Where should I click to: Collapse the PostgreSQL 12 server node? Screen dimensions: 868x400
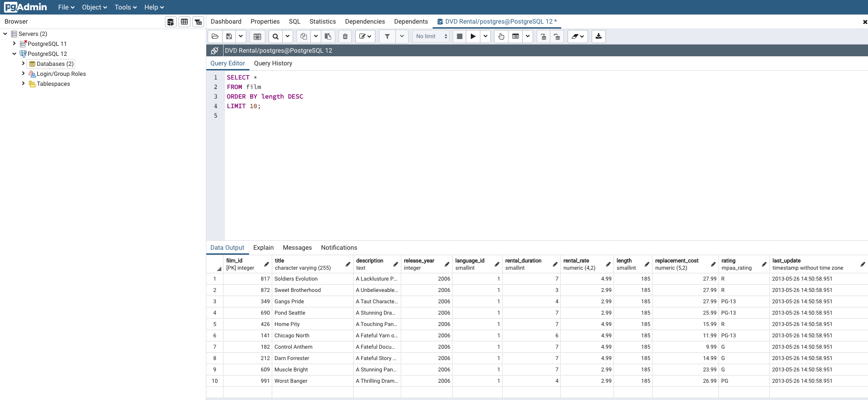[x=14, y=54]
